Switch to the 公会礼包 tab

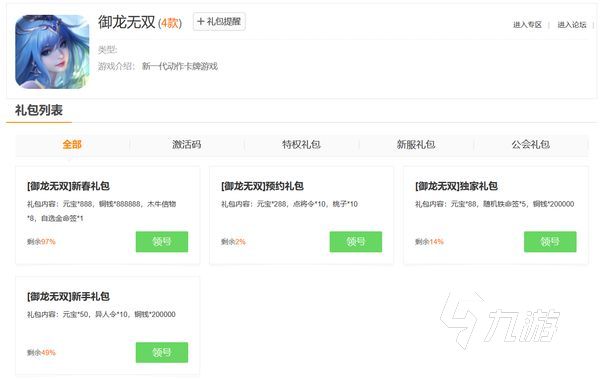point(531,145)
